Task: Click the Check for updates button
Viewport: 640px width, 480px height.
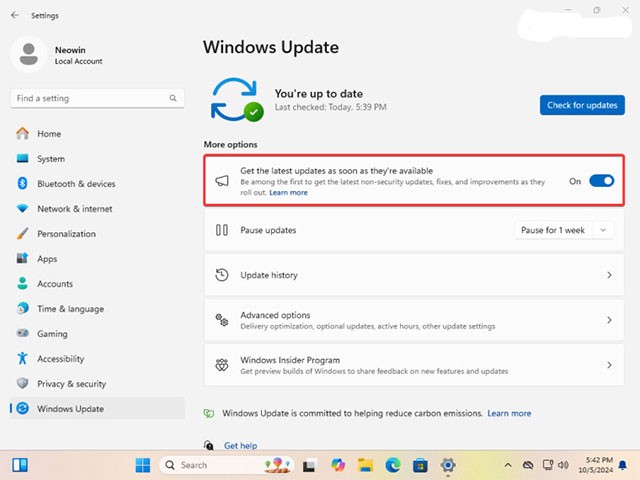Action: (x=582, y=105)
